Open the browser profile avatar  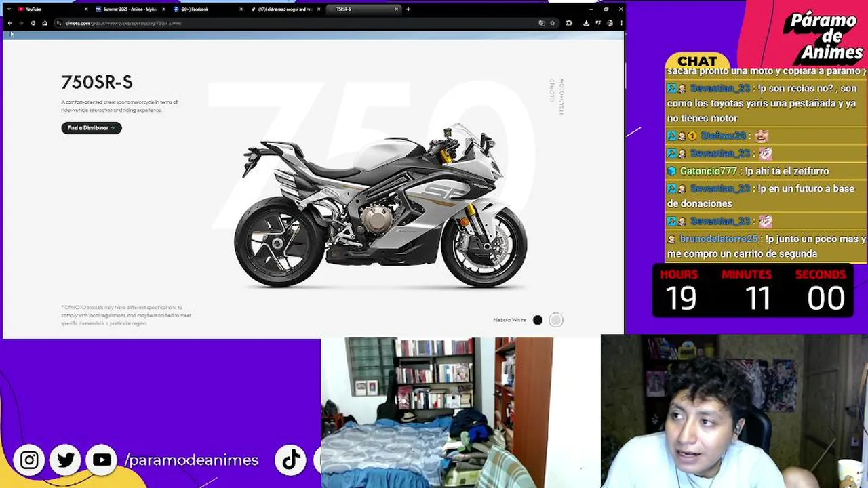pyautogui.click(x=610, y=23)
